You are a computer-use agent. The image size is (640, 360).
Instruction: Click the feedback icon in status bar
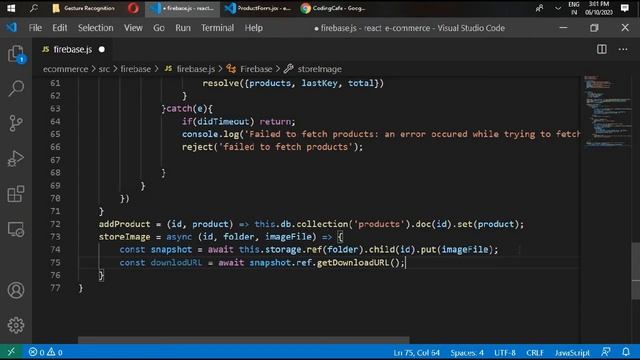(606, 352)
